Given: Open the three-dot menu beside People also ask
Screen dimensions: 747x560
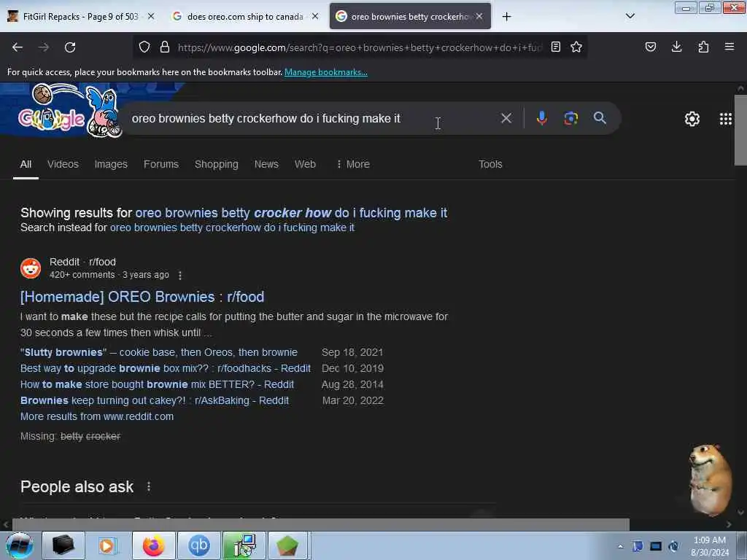Looking at the screenshot, I should click(149, 486).
